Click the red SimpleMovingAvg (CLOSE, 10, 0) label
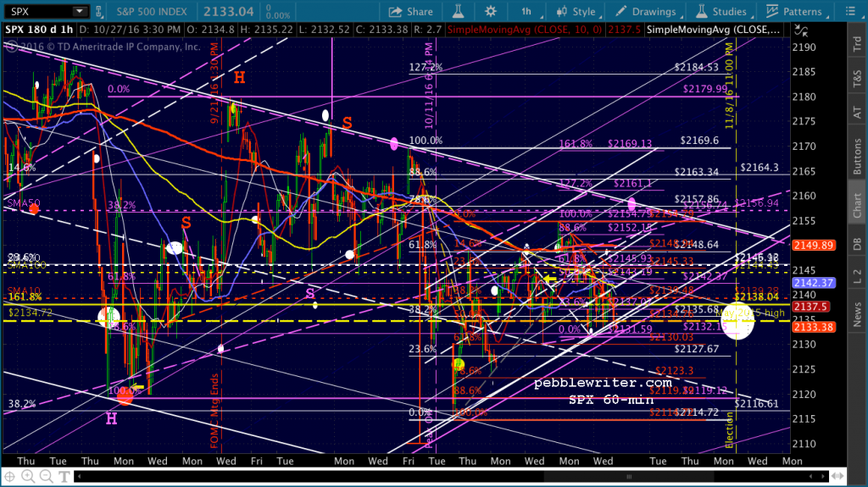This screenshot has height=487, width=868. (x=524, y=30)
